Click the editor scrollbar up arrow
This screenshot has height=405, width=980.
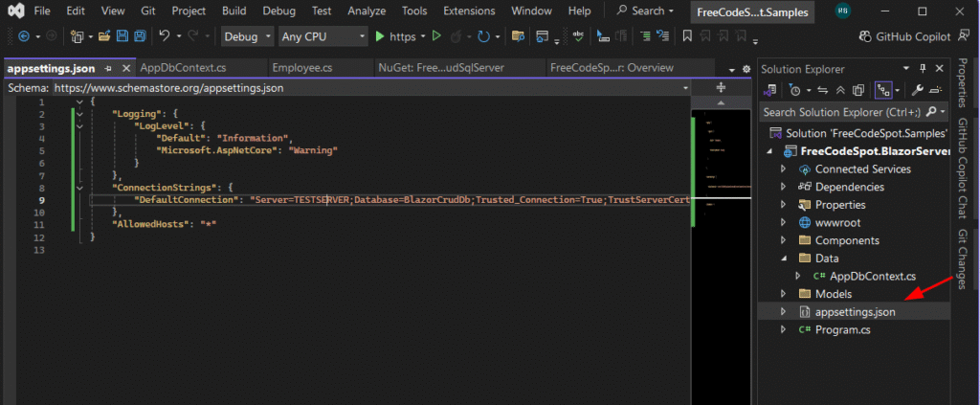click(721, 102)
